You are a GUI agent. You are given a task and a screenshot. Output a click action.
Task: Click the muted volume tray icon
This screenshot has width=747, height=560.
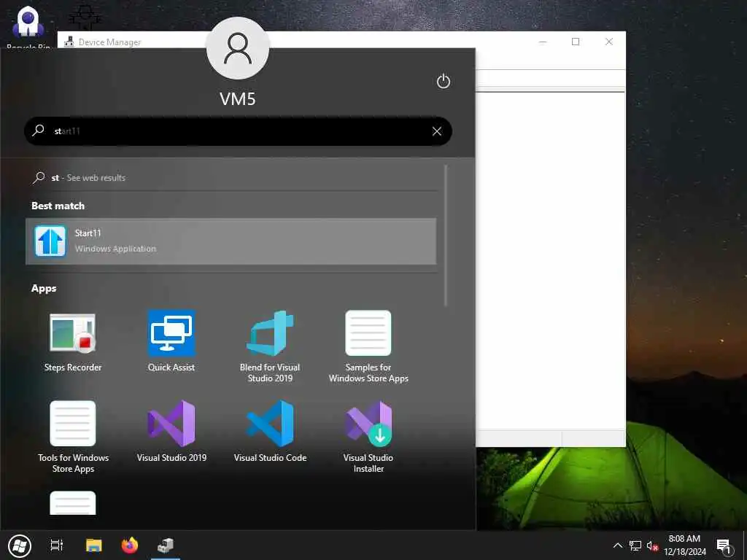click(x=652, y=545)
